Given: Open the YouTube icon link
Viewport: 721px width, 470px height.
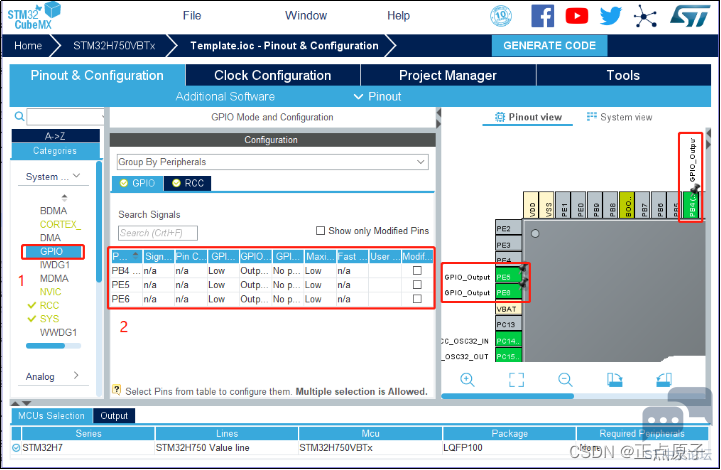Looking at the screenshot, I should click(x=577, y=16).
